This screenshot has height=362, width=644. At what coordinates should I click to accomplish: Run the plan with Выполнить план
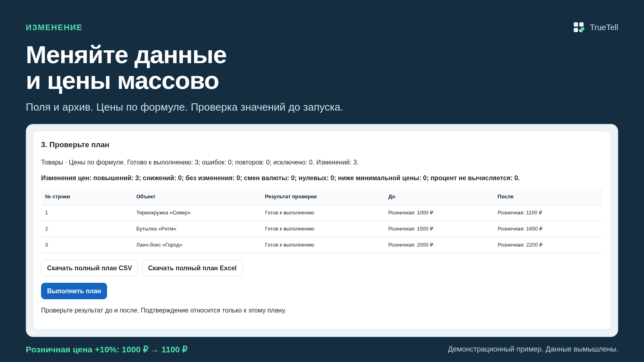click(x=74, y=291)
